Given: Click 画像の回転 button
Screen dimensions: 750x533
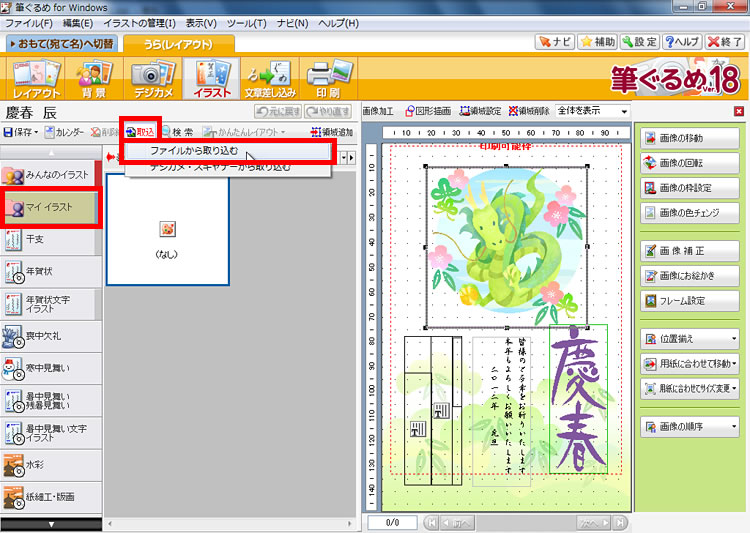Looking at the screenshot, I should [690, 163].
